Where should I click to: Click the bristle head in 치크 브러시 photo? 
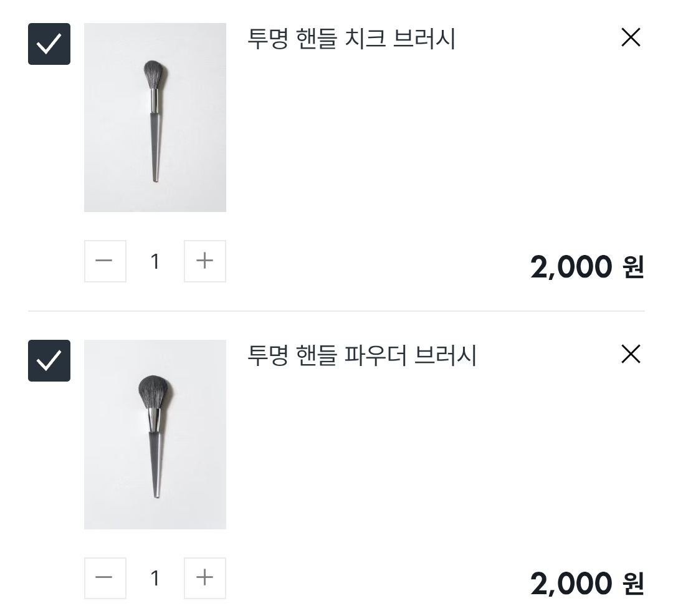(x=155, y=74)
